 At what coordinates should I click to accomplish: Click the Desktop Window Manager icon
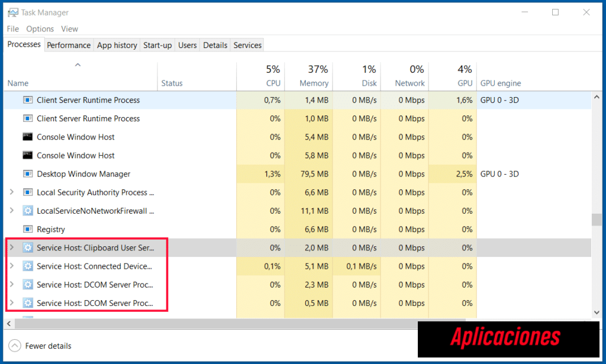tap(27, 174)
